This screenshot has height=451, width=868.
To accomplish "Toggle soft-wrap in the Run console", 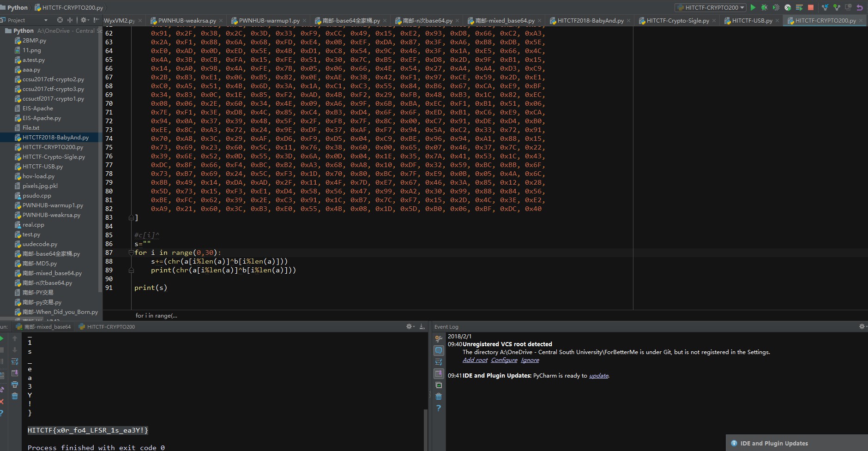I will pyautogui.click(x=15, y=361).
